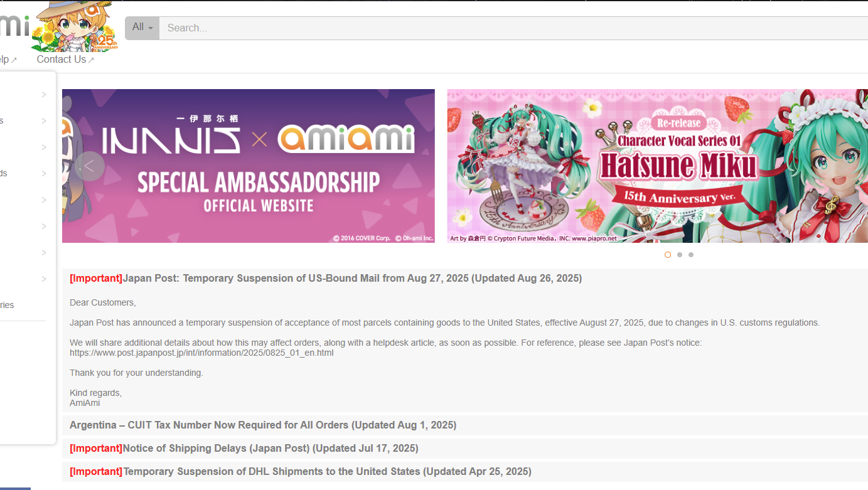Open the first sidebar category chevron
The height and width of the screenshot is (490, 868).
pyautogui.click(x=44, y=95)
